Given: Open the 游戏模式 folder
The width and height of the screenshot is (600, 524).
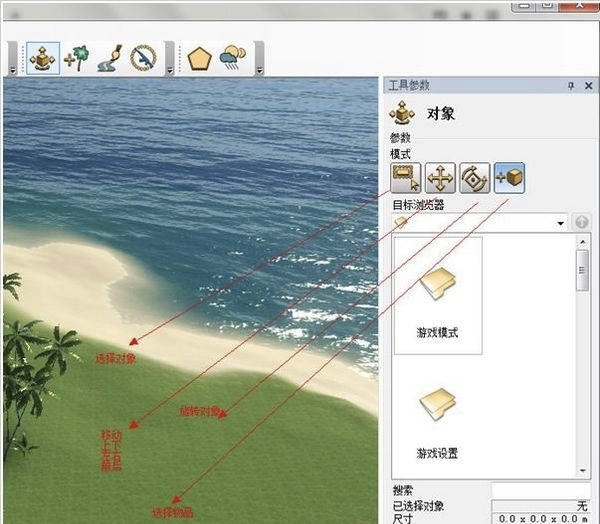Looking at the screenshot, I should 438,295.
